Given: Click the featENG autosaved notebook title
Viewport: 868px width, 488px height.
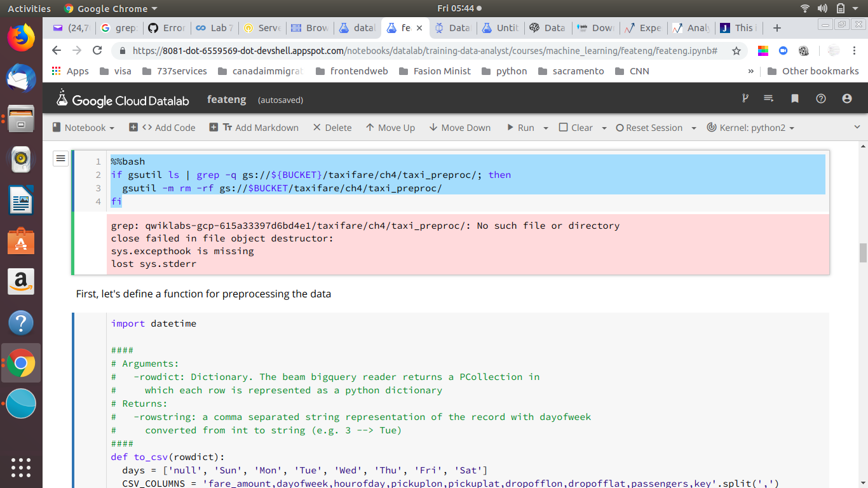Looking at the screenshot, I should pos(226,99).
